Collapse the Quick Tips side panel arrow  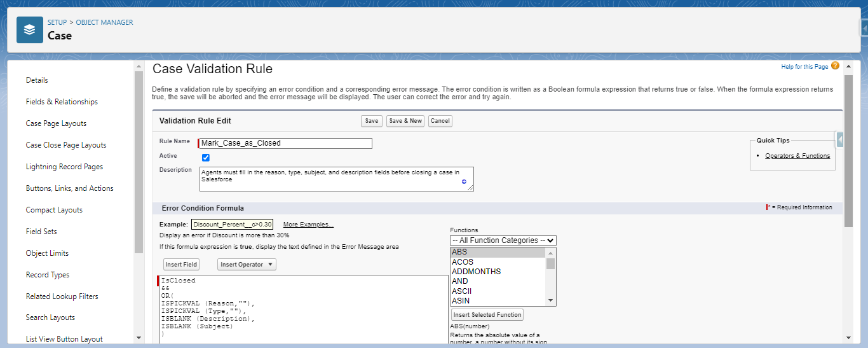point(839,139)
